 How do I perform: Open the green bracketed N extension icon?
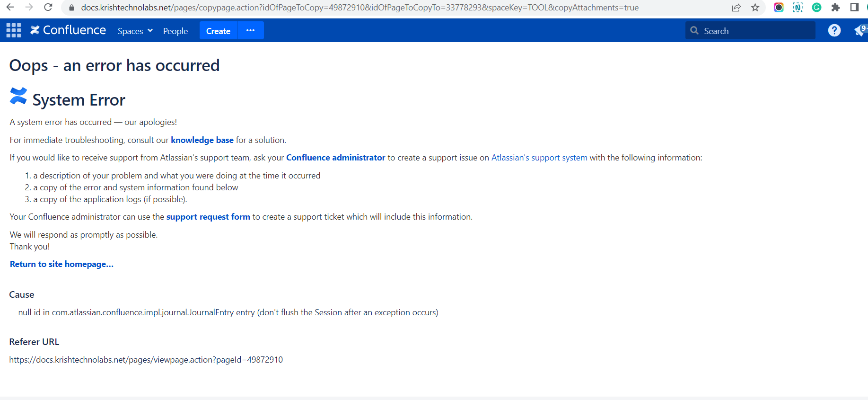pos(798,8)
